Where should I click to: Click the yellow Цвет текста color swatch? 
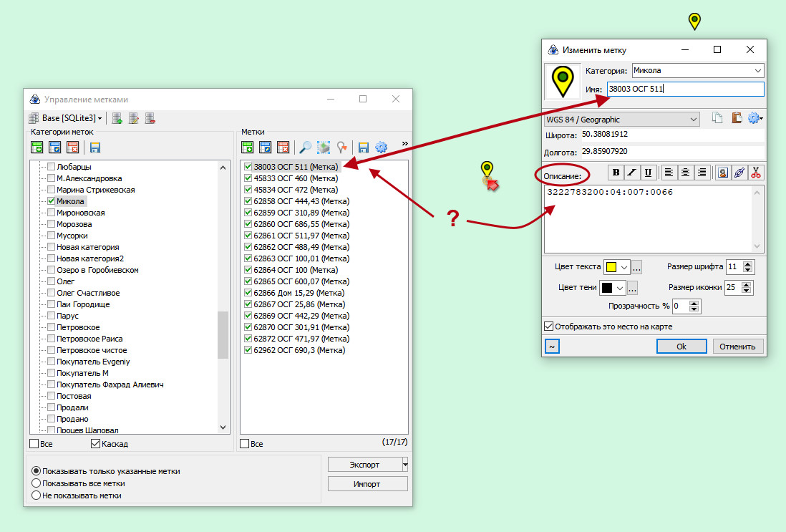click(x=611, y=267)
